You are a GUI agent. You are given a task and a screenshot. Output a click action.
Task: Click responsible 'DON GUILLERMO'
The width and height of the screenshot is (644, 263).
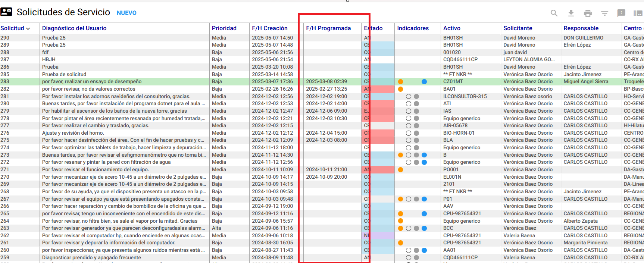(584, 38)
